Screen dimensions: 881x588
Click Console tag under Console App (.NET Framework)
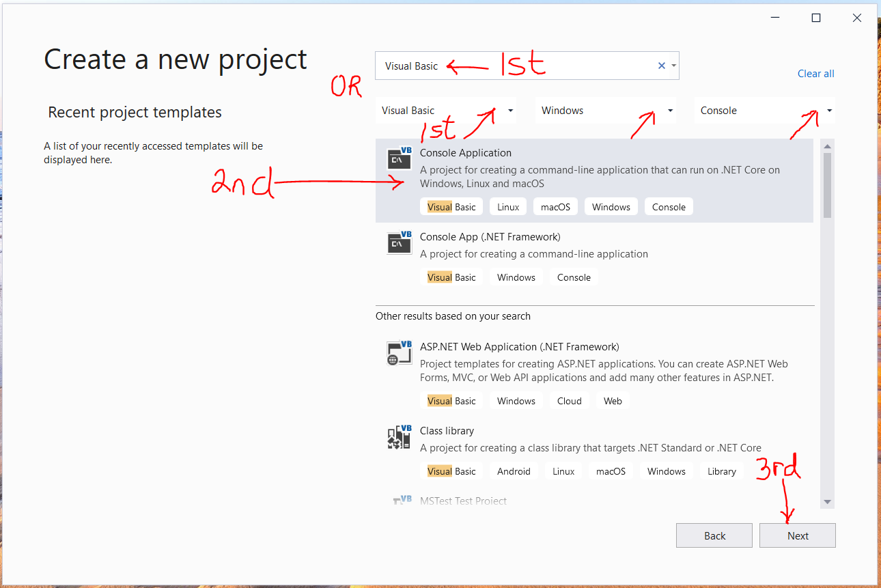pyautogui.click(x=574, y=277)
